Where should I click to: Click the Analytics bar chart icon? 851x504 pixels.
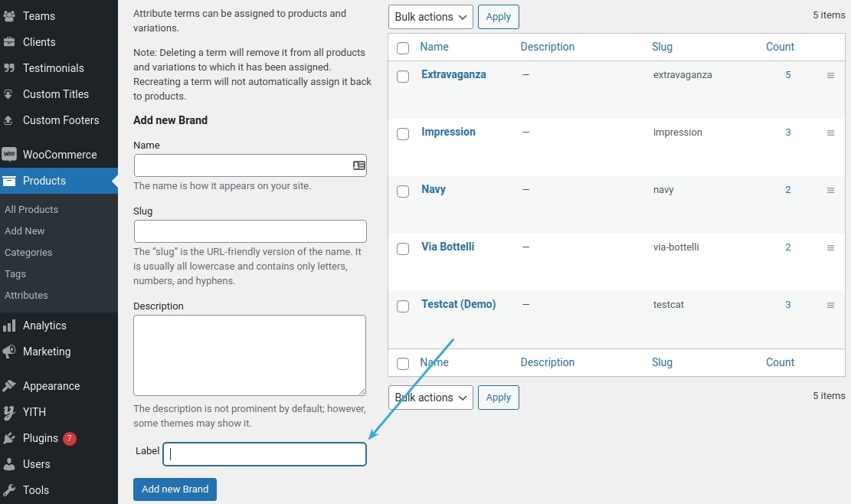(9, 326)
